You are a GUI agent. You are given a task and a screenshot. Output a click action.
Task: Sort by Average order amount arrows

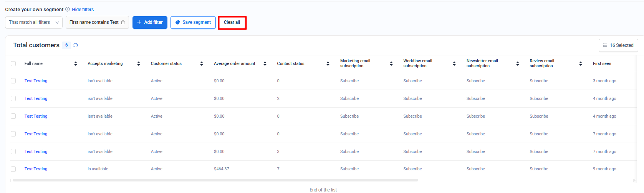coord(265,64)
